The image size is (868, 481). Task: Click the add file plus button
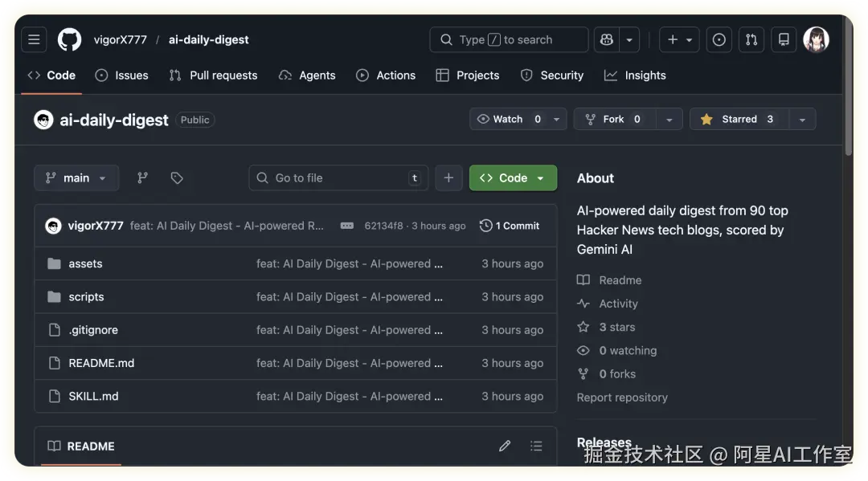pos(448,178)
